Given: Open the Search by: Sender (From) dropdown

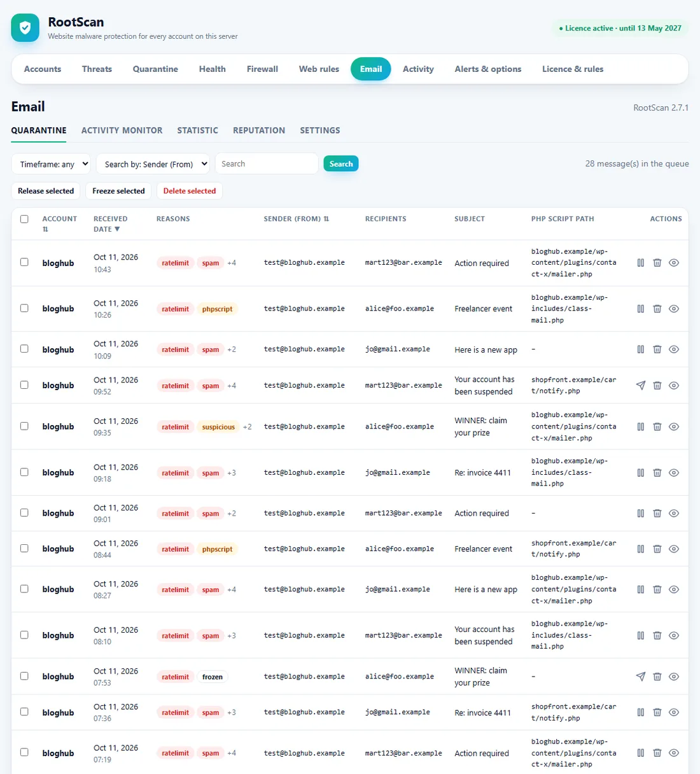Looking at the screenshot, I should click(x=153, y=164).
